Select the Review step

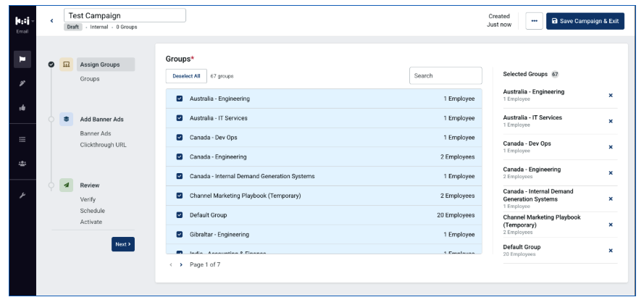tap(90, 185)
